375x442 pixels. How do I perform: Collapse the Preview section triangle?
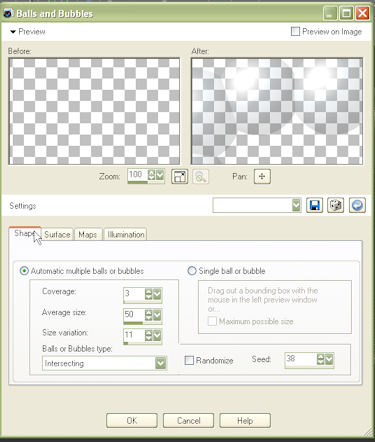pyautogui.click(x=13, y=32)
